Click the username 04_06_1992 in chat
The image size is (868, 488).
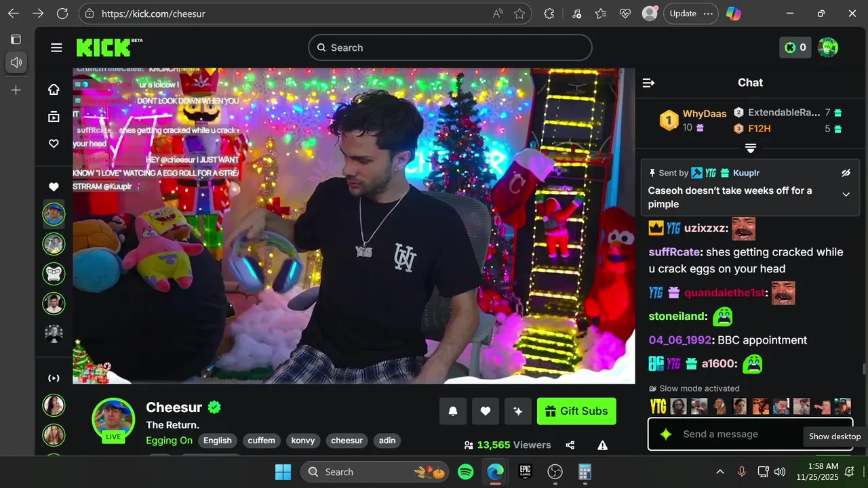tap(680, 340)
